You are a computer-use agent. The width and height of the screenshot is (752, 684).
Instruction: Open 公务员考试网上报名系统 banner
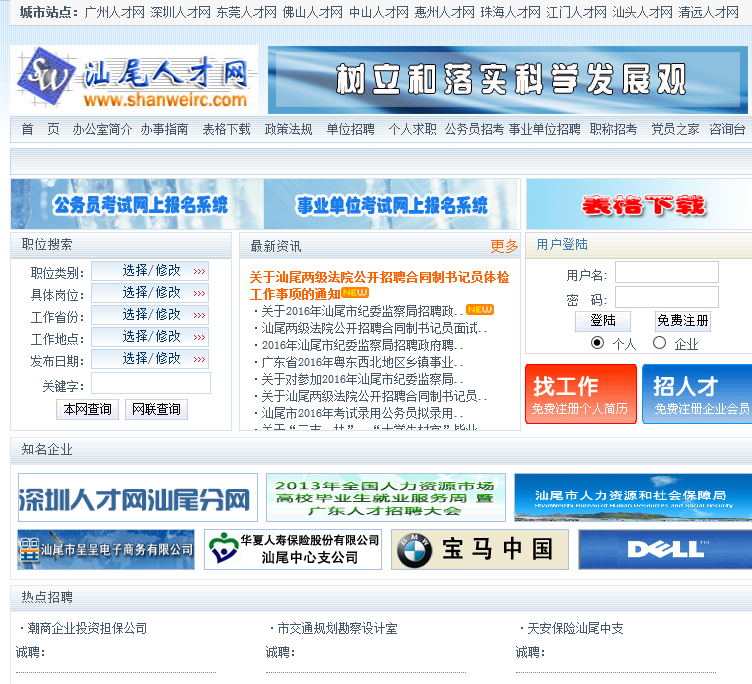[x=137, y=204]
